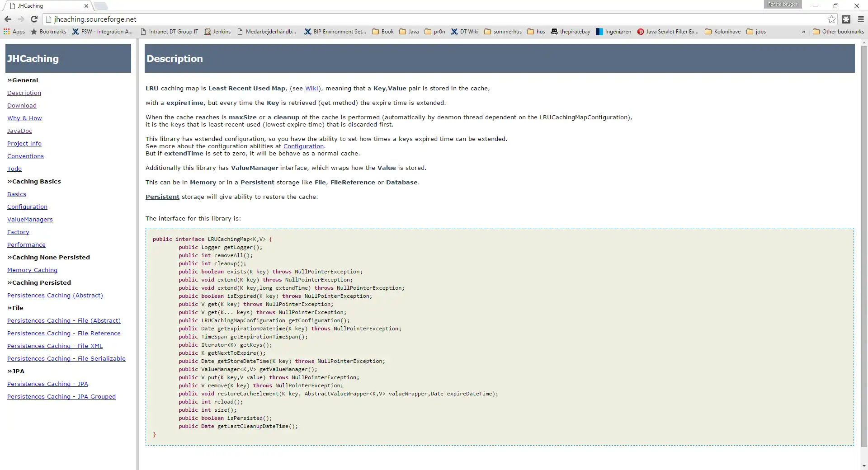The width and height of the screenshot is (868, 470).
Task: Open the ValueManagers link
Action: point(30,219)
